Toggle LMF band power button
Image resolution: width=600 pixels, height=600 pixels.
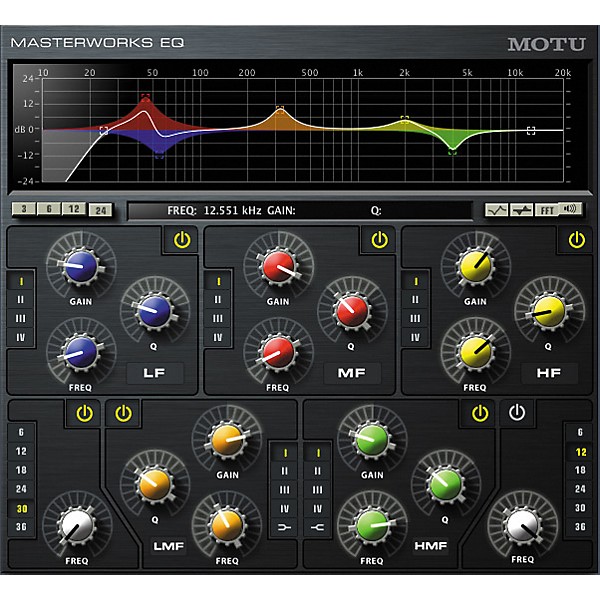point(123,413)
